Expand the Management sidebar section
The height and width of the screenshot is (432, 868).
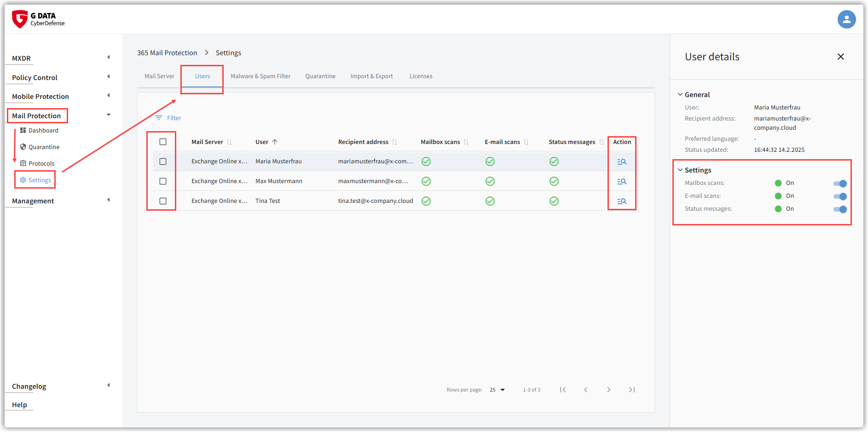click(x=109, y=200)
